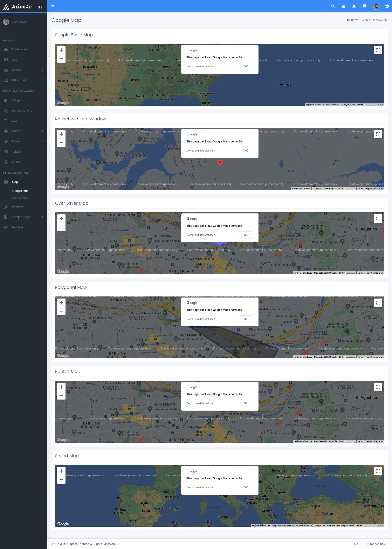
Task: Toggle fullscreen on Over Layer Map
Action: pyautogui.click(x=378, y=218)
